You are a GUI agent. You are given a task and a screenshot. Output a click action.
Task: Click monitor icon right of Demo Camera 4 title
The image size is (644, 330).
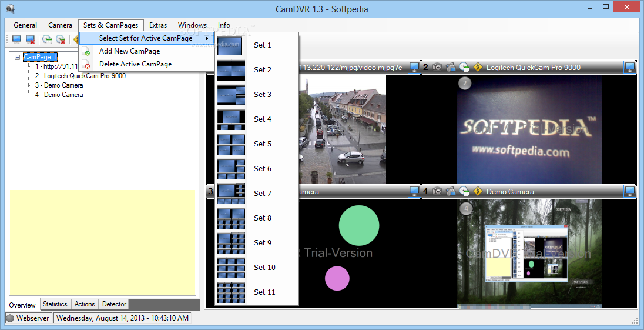(x=629, y=191)
